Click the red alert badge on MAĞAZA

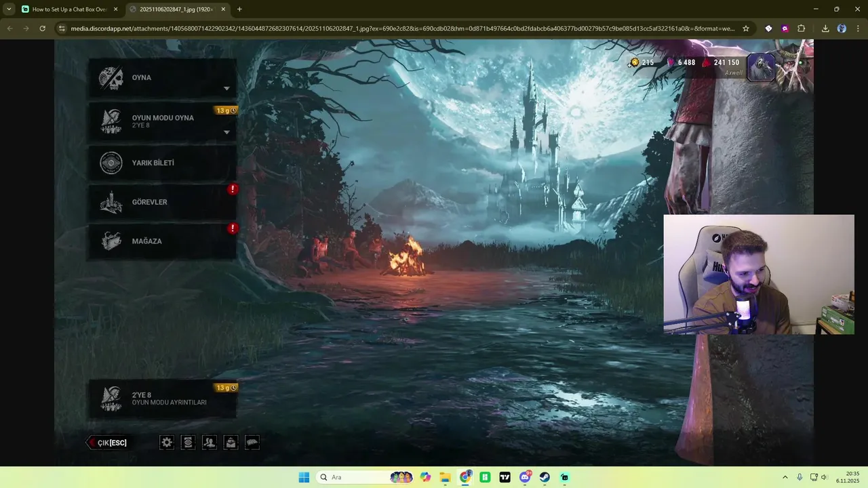click(x=233, y=228)
